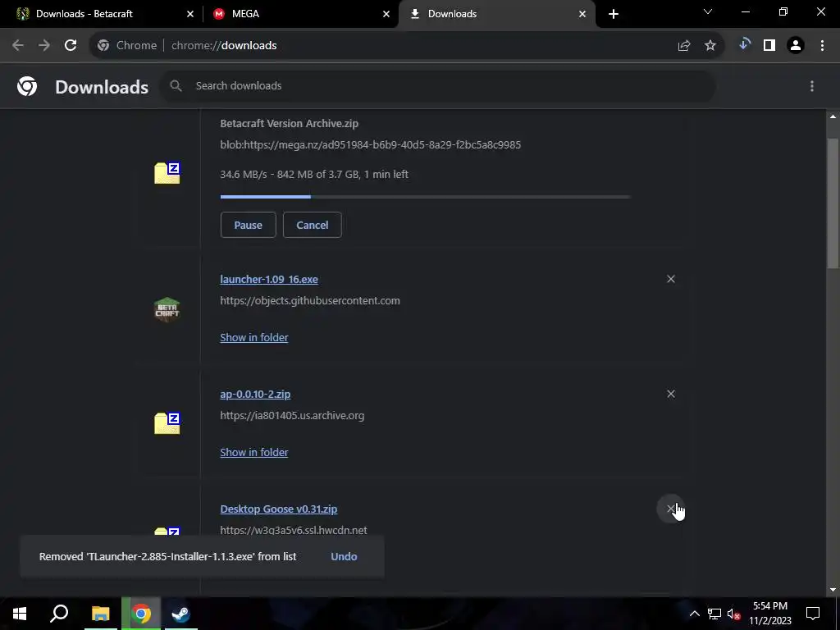
Task: Click the blob:https://mega.nz source URL text
Action: pos(370,145)
